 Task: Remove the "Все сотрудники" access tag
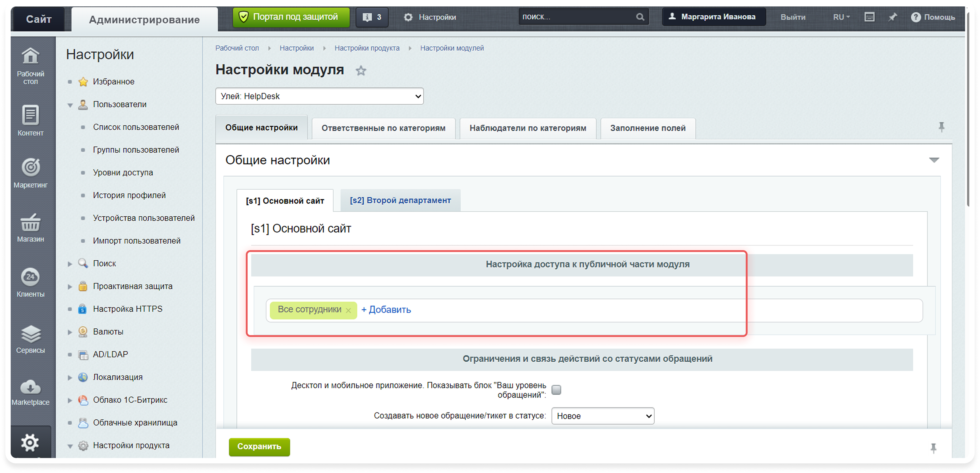click(x=348, y=310)
